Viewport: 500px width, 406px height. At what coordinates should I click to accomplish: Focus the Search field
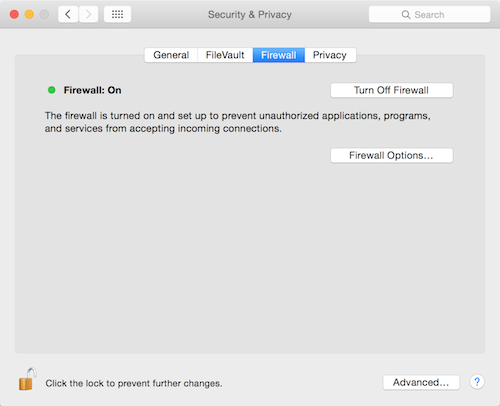pyautogui.click(x=429, y=15)
